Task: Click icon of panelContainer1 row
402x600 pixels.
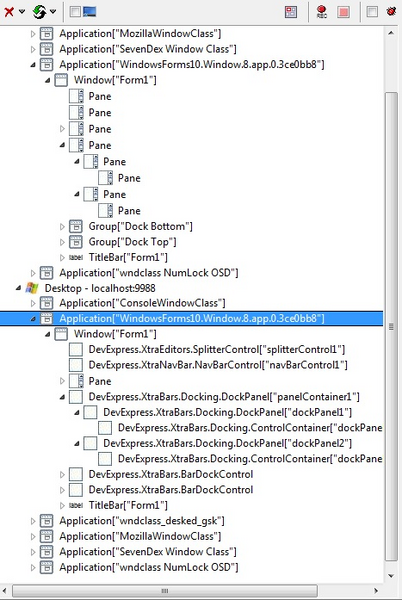Action: tap(76, 397)
